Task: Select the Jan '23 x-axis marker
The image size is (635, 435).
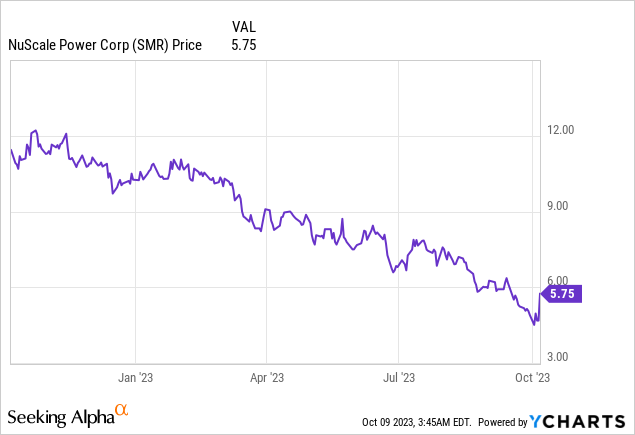Action: [x=136, y=377]
